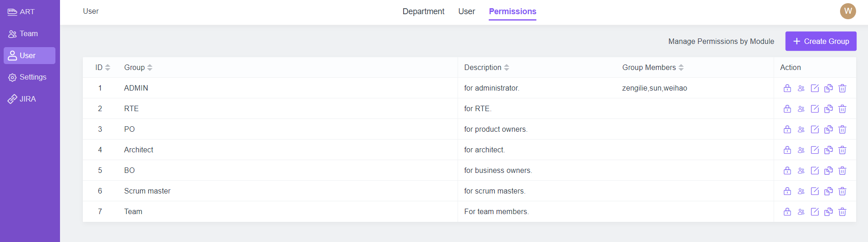The image size is (868, 242).
Task: Delete the BO group via trash icon
Action: click(842, 171)
